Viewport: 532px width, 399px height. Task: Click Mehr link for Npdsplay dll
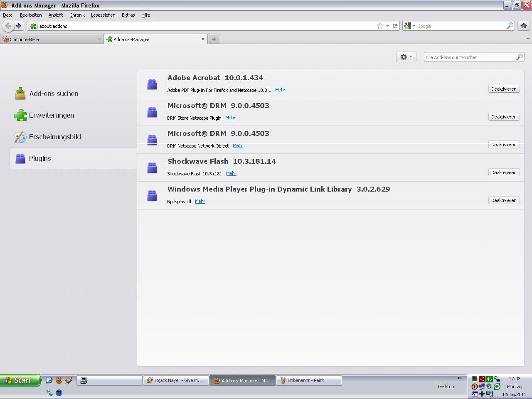[x=200, y=201]
